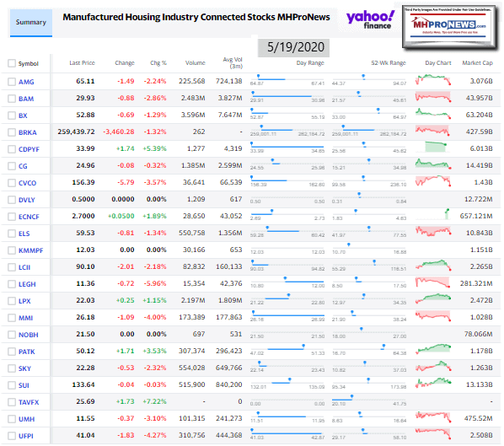Select MMI volume 173,389
Viewport: 504px width, 446px height.
click(x=192, y=317)
